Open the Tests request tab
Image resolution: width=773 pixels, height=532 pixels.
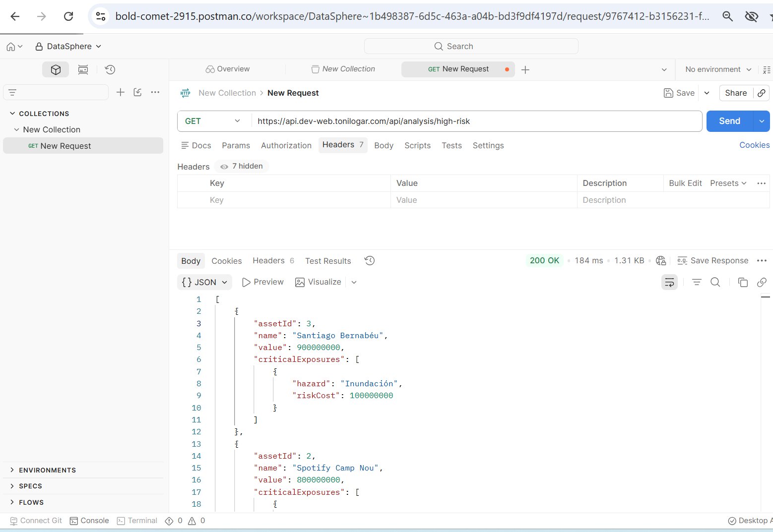coord(451,145)
